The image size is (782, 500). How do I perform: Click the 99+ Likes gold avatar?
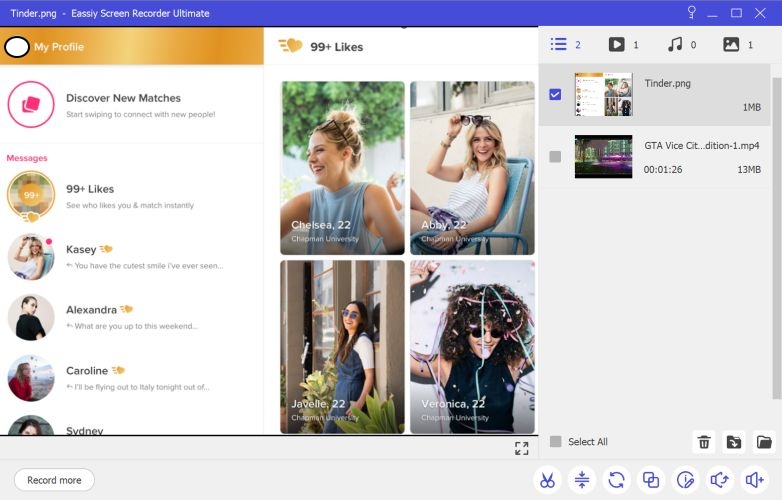pyautogui.click(x=31, y=195)
